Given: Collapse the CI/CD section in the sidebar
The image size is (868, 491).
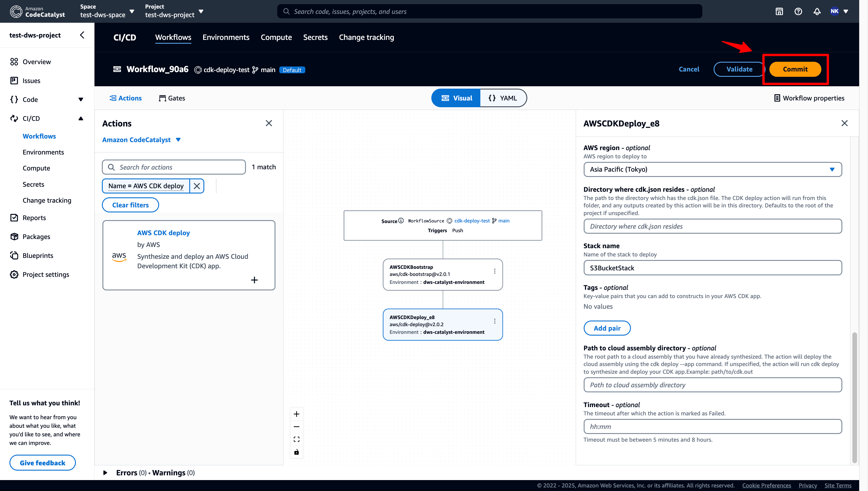Looking at the screenshot, I should [81, 118].
